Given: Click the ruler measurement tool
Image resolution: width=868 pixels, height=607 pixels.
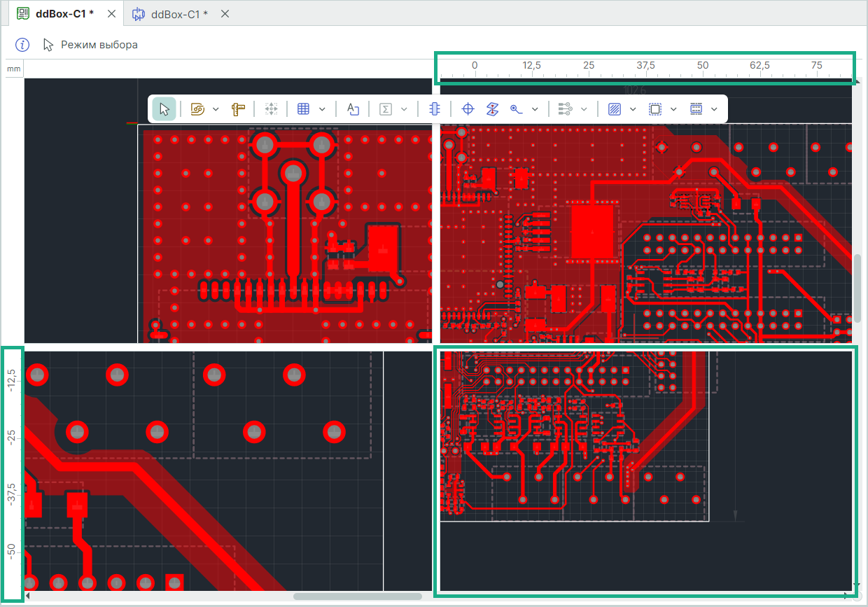Looking at the screenshot, I should pos(239,109).
